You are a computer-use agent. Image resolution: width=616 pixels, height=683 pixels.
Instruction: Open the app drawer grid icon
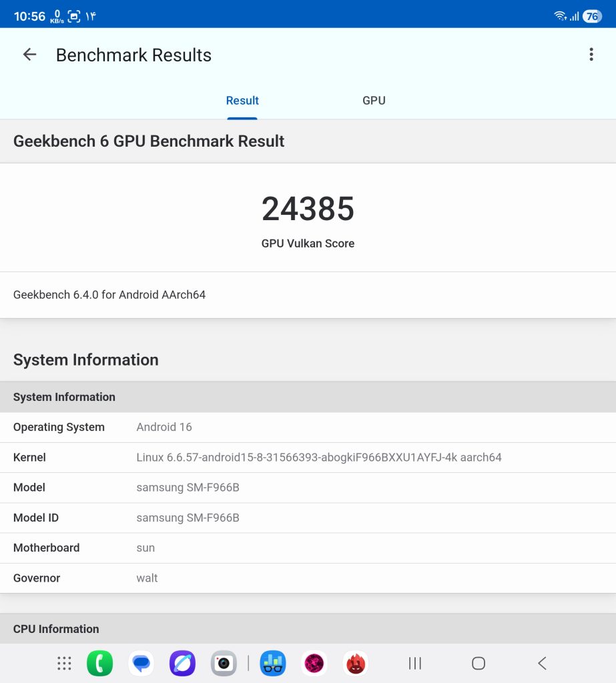pos(64,663)
